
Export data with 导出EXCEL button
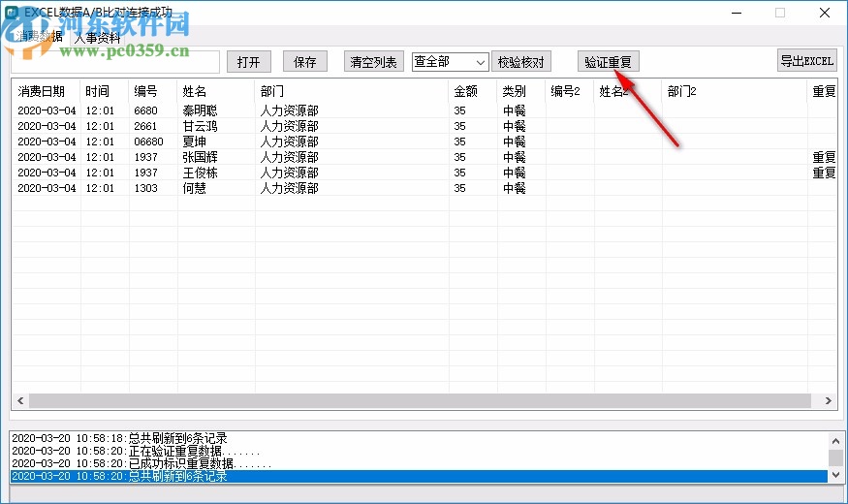pyautogui.click(x=807, y=60)
